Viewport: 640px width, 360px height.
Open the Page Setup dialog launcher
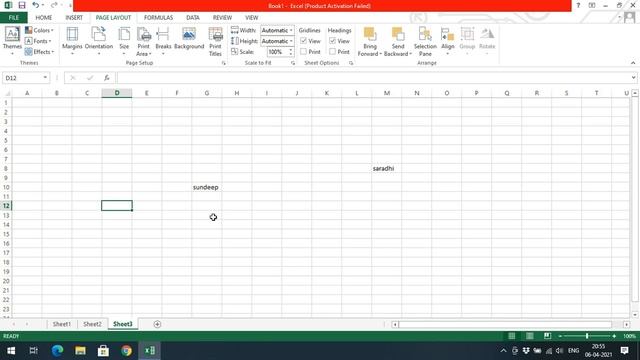223,63
